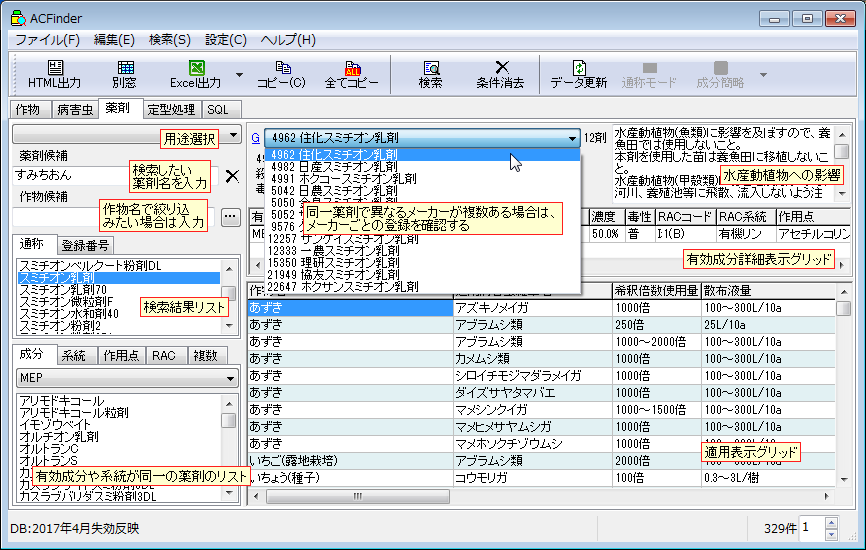Expand the Excel出力 dropdown arrow

tap(239, 74)
